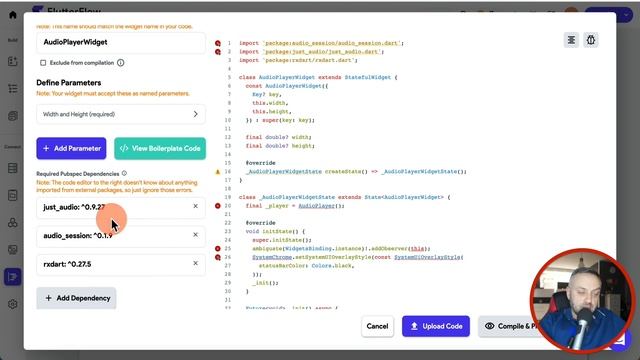
Task: Select the Custom Code sidebar icon
Action: tap(12, 277)
